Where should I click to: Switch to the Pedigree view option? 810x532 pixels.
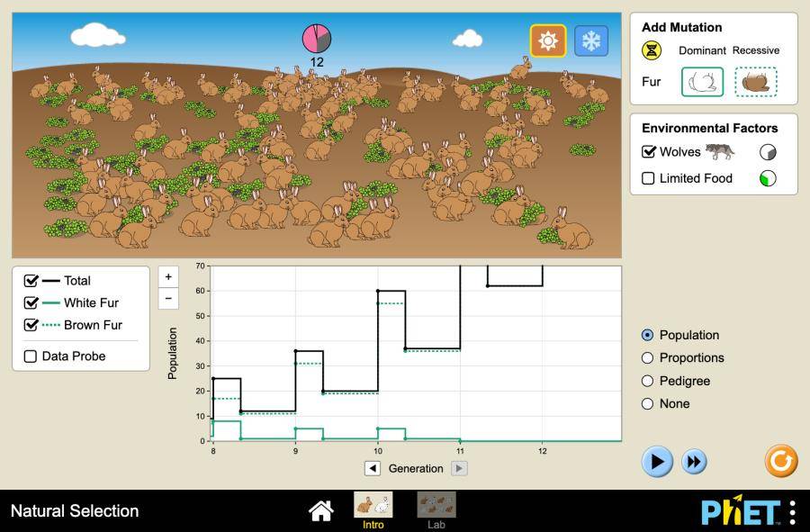647,381
